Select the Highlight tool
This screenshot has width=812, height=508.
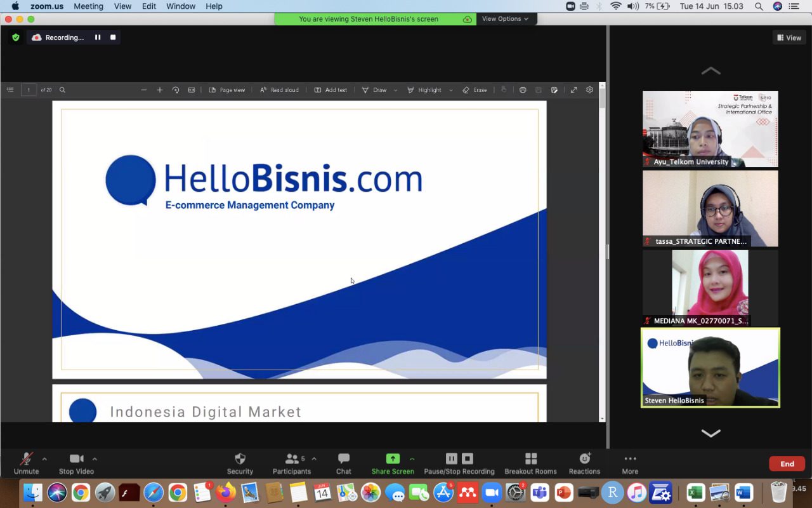424,90
